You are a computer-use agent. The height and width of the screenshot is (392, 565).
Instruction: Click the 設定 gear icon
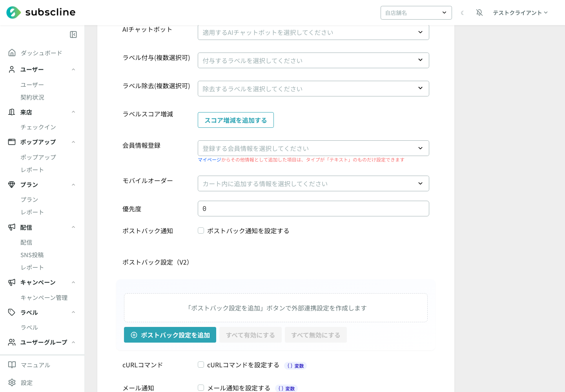[x=12, y=383]
